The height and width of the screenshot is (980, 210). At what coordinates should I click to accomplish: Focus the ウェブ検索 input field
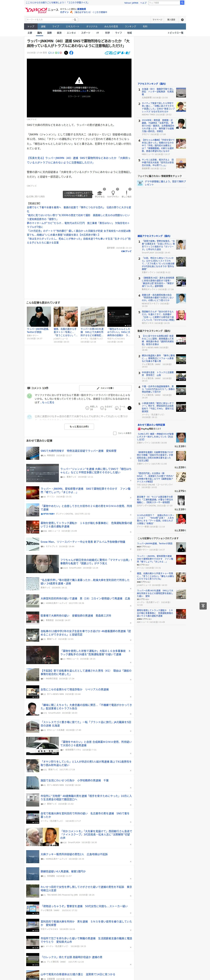click(164, 3)
